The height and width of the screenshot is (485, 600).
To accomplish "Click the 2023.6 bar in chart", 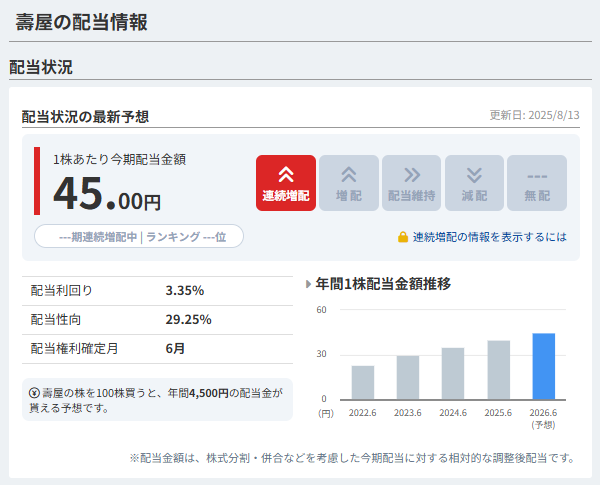I will 408,378.
